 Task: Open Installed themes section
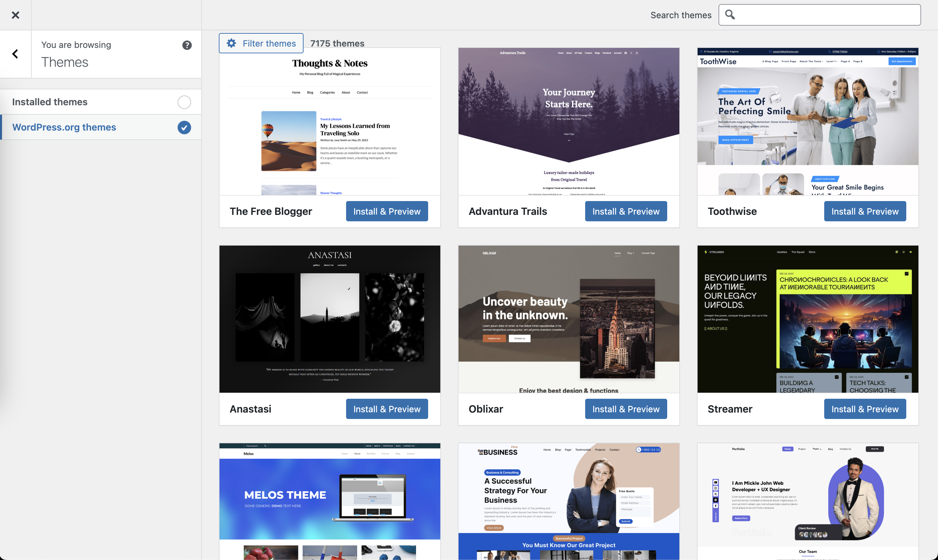[50, 102]
